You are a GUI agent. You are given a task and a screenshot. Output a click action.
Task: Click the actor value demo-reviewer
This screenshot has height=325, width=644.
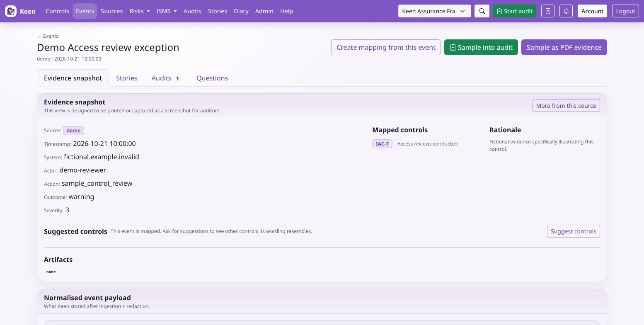pos(83,170)
